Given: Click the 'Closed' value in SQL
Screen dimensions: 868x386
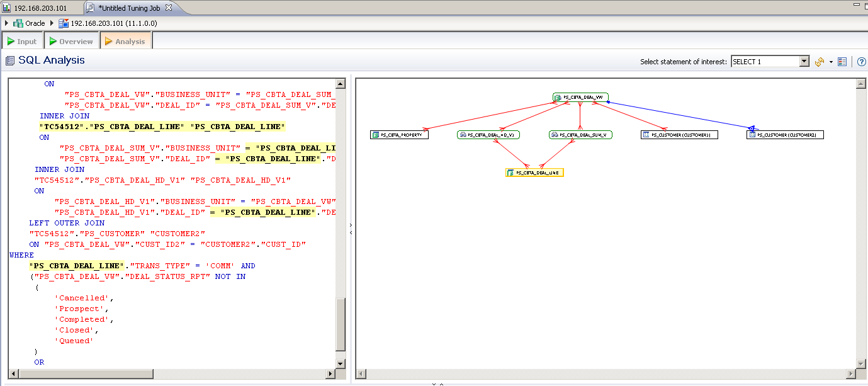Looking at the screenshot, I should tap(77, 330).
